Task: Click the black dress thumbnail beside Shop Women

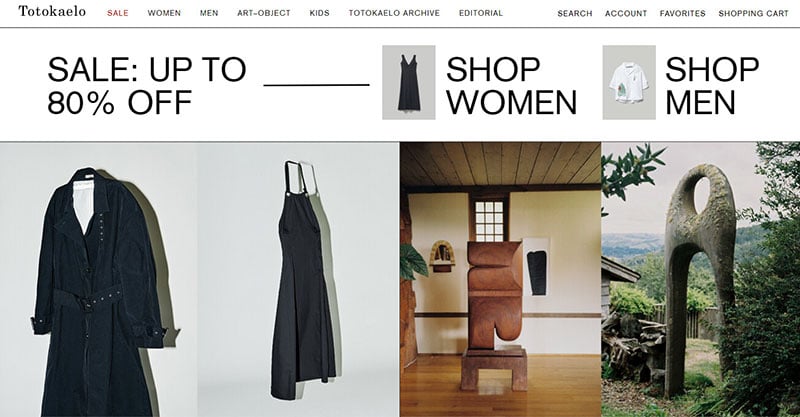Action: (x=409, y=82)
